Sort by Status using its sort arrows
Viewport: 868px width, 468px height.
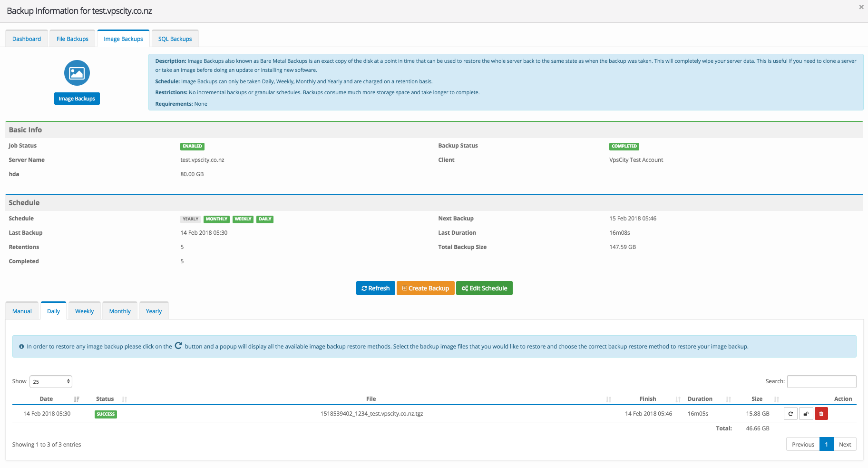124,399
